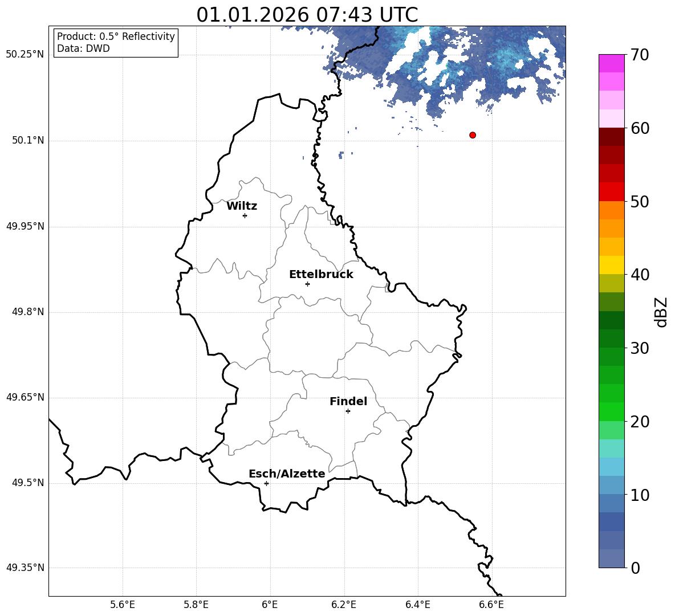The width and height of the screenshot is (675, 616).
Task: Click the dBZ colorbar label
Action: 662,312
